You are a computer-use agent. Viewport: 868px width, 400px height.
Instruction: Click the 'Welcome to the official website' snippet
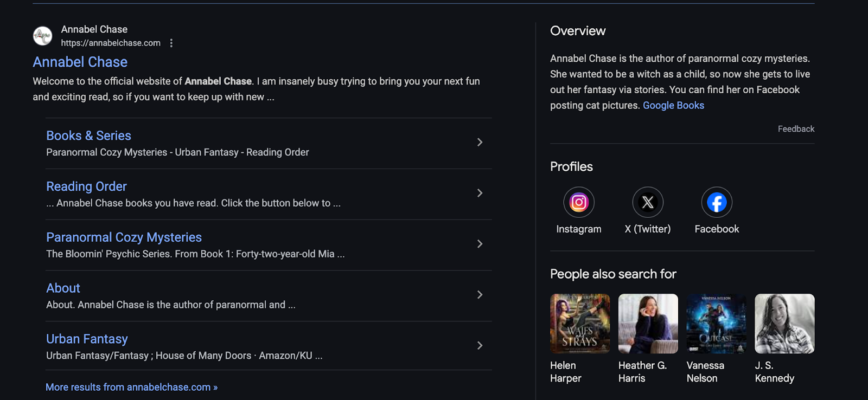tap(256, 89)
